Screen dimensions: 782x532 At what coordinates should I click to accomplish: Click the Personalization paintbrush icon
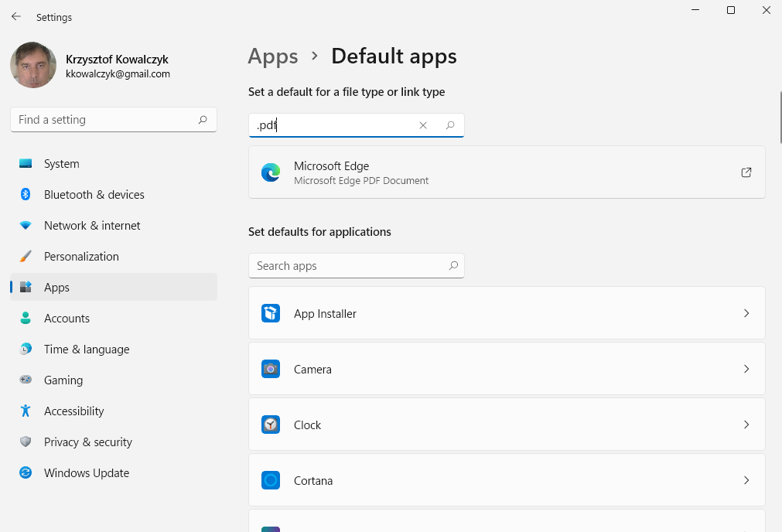[26, 256]
